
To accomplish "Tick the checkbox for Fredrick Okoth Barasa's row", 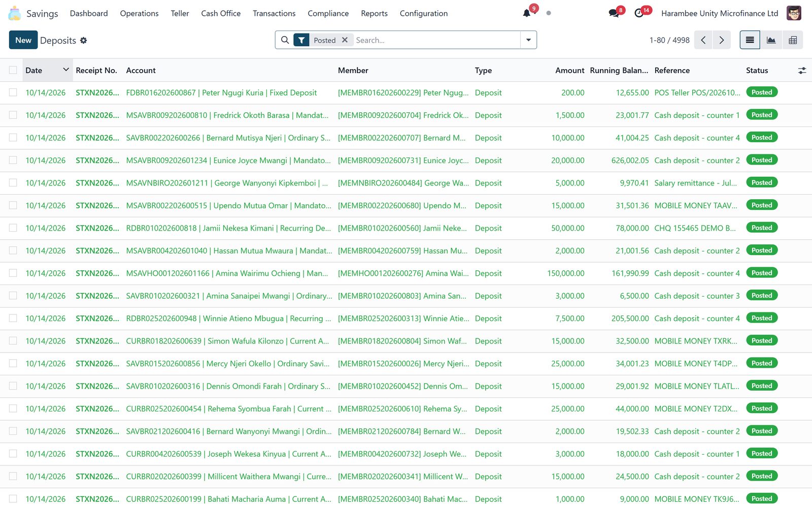I will click(x=13, y=115).
